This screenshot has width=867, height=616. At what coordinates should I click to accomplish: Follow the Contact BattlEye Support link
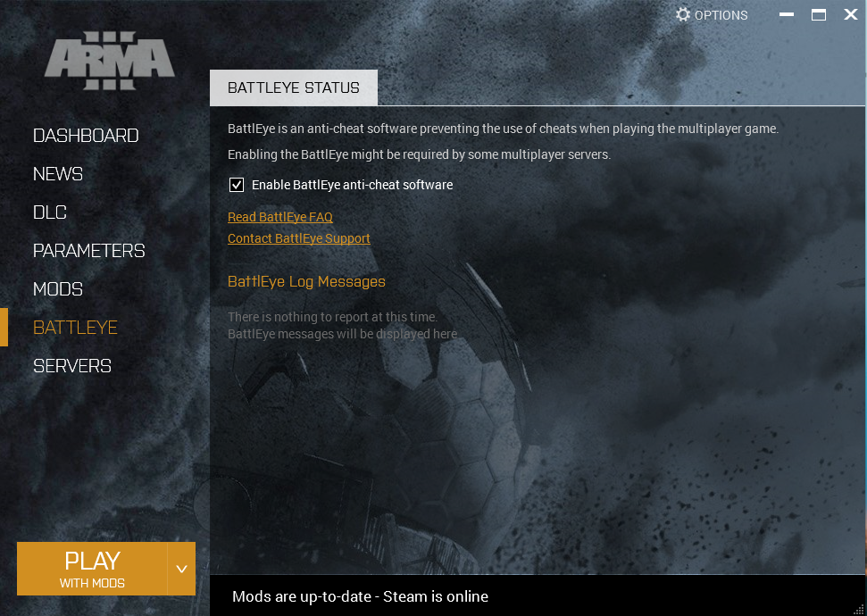(298, 238)
